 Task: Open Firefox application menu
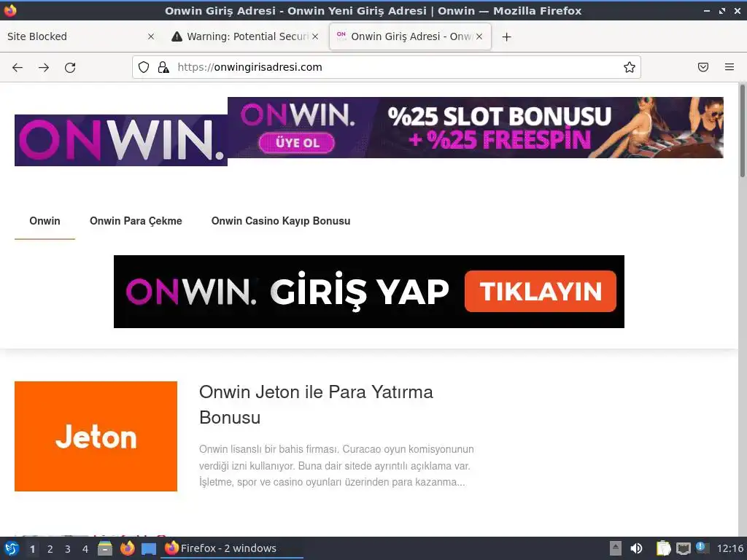729,67
